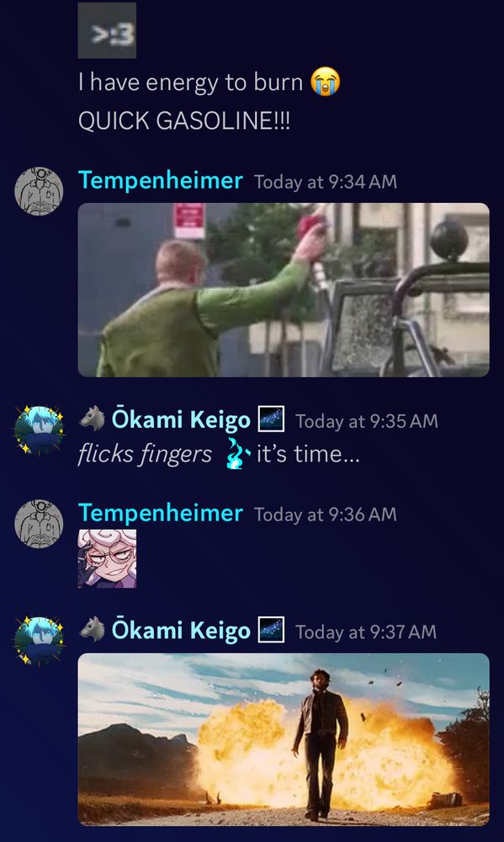This screenshot has height=842, width=504.
Task: Tap the crying face emoji after 'energy to burn'
Action: pyautogui.click(x=326, y=83)
